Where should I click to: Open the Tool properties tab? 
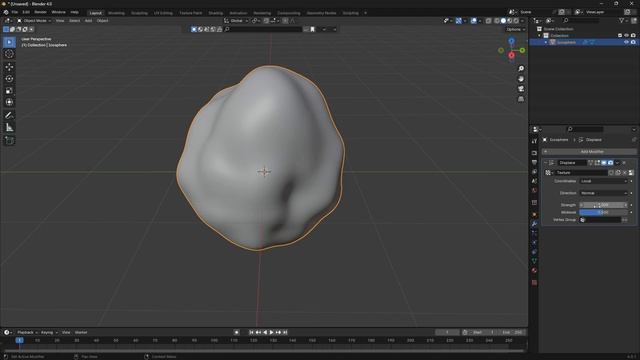pos(534,141)
